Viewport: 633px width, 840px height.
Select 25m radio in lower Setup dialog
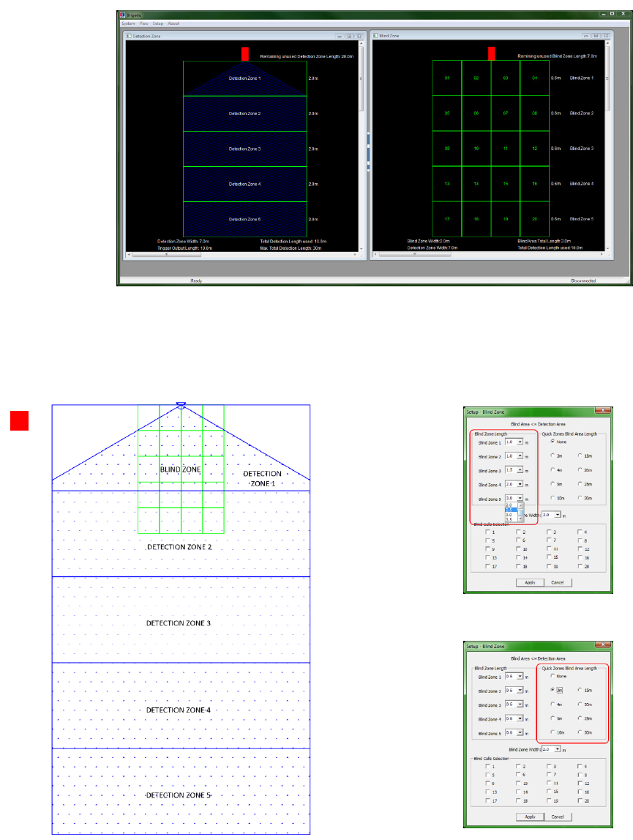click(x=580, y=718)
